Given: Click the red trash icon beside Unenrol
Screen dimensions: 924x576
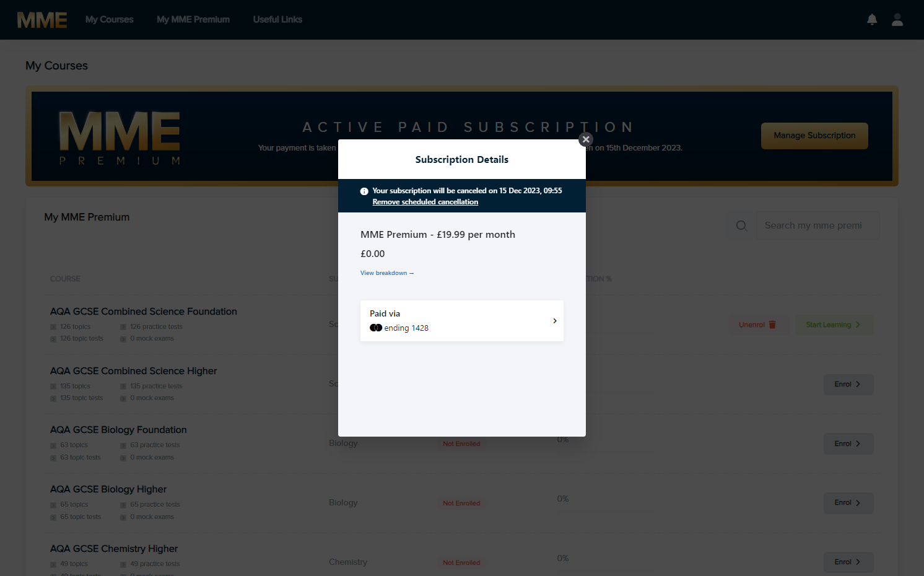Looking at the screenshot, I should click(x=772, y=325).
